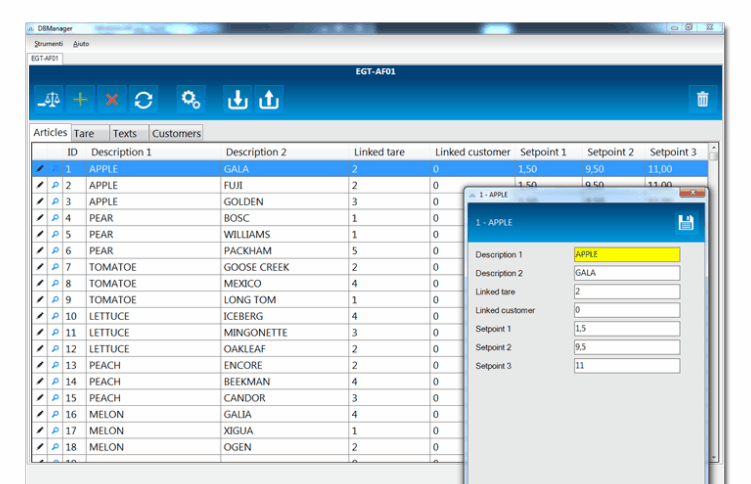Image resolution: width=751 pixels, height=484 pixels.
Task: Click the Description 1 input field
Action: pos(627,254)
